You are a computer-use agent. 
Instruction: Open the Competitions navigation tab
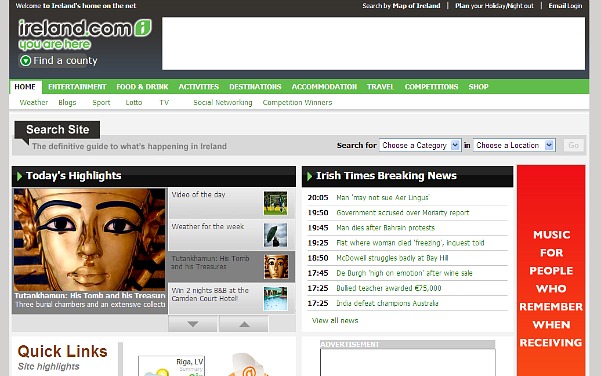tap(431, 87)
